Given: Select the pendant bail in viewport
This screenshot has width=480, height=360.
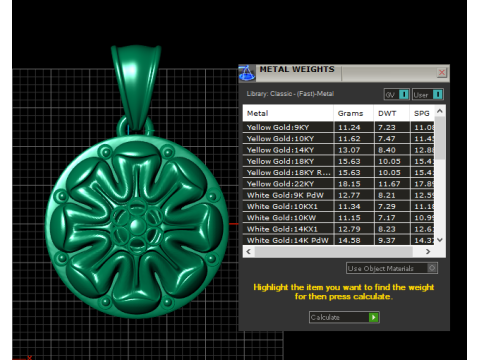Looking at the screenshot, I should pyautogui.click(x=136, y=87).
